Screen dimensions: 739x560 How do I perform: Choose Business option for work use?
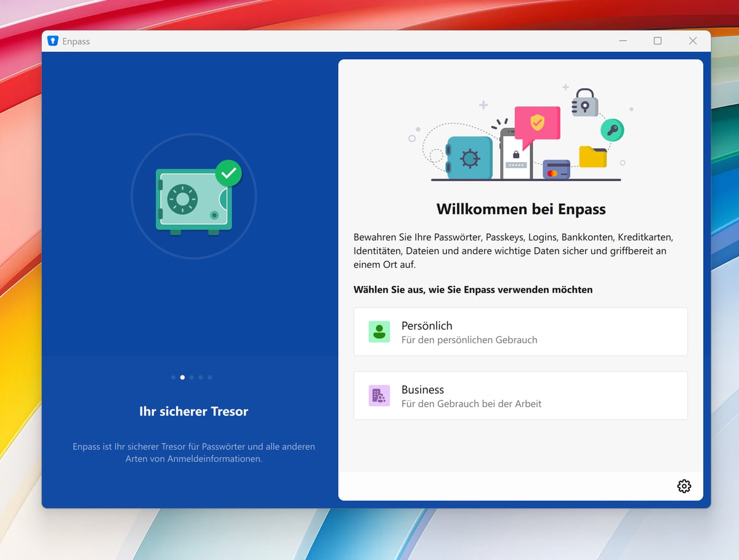[x=520, y=396]
